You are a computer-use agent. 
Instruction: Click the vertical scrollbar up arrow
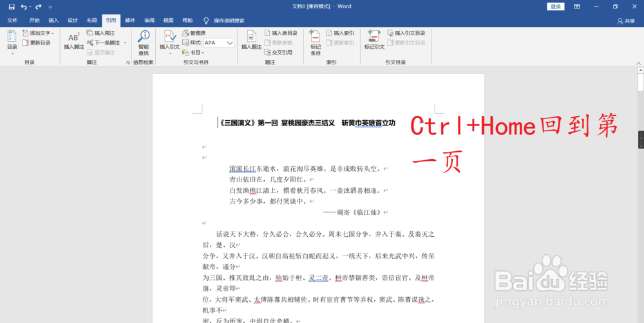640,71
